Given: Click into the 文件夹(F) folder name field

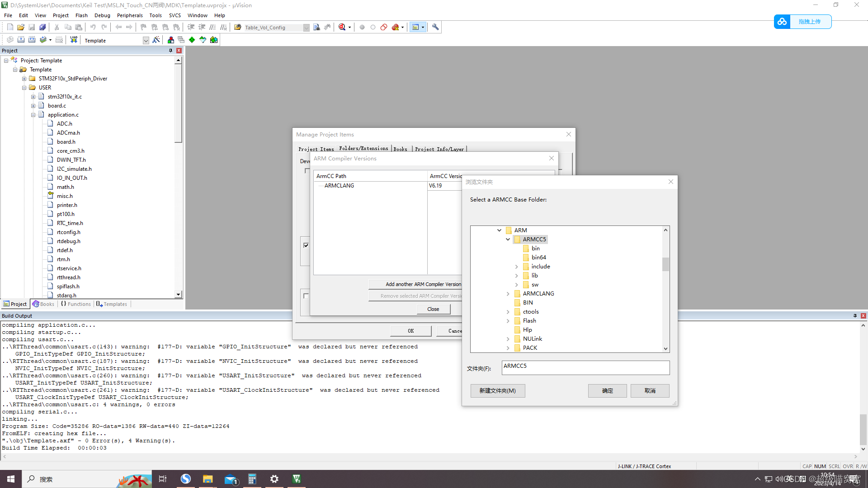Looking at the screenshot, I should click(585, 368).
